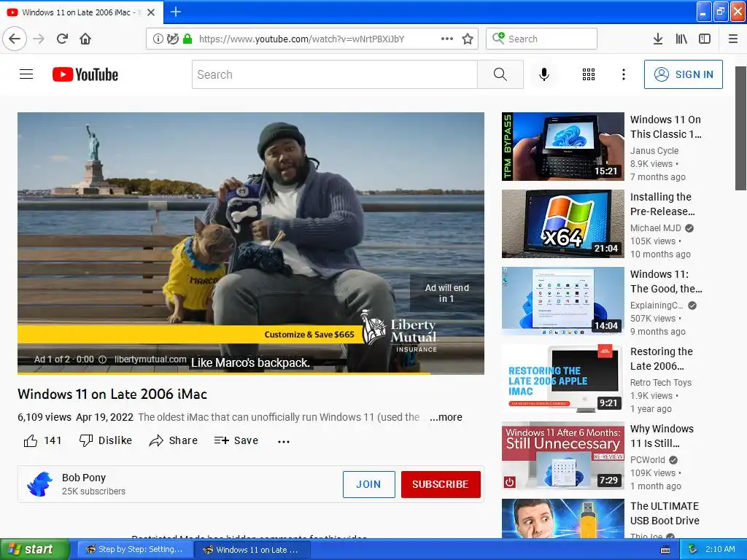Open The ULTIMATE USB Boot Drive video
Image resolution: width=747 pixels, height=560 pixels.
coord(665,513)
